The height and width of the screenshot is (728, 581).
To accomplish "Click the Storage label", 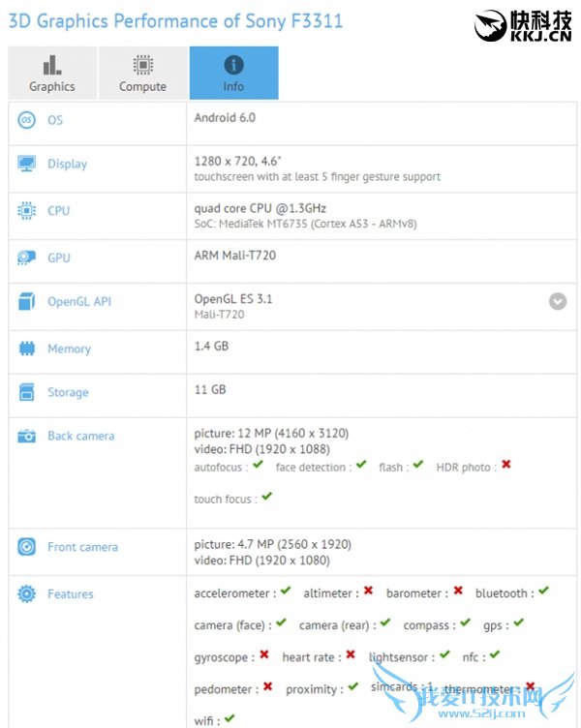I will click(x=68, y=392).
